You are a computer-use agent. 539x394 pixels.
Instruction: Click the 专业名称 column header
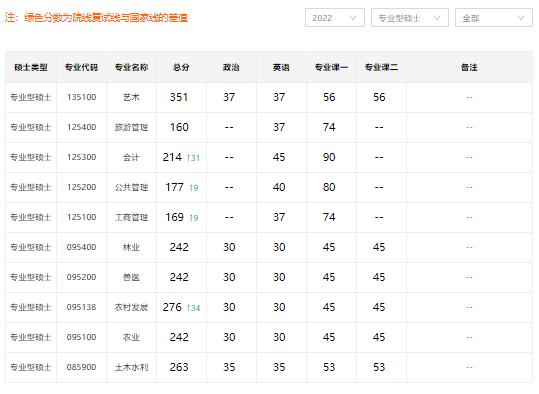pyautogui.click(x=131, y=67)
